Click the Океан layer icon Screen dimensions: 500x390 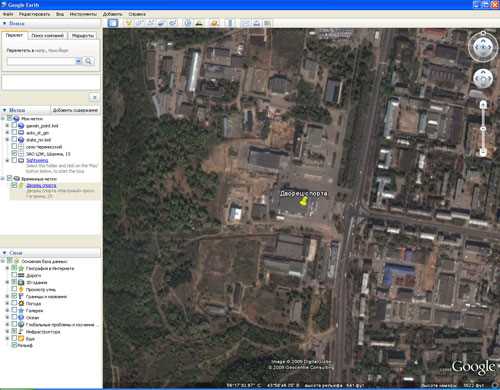(x=21, y=317)
